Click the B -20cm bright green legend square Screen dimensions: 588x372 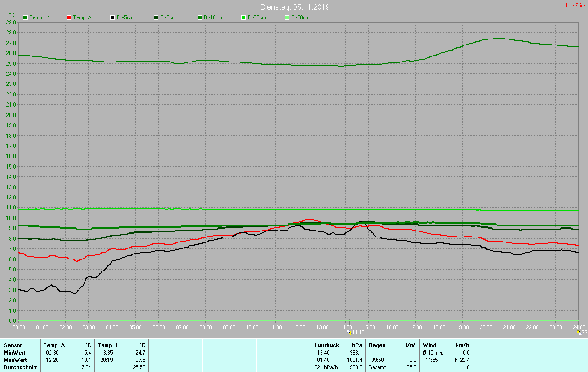pos(243,17)
